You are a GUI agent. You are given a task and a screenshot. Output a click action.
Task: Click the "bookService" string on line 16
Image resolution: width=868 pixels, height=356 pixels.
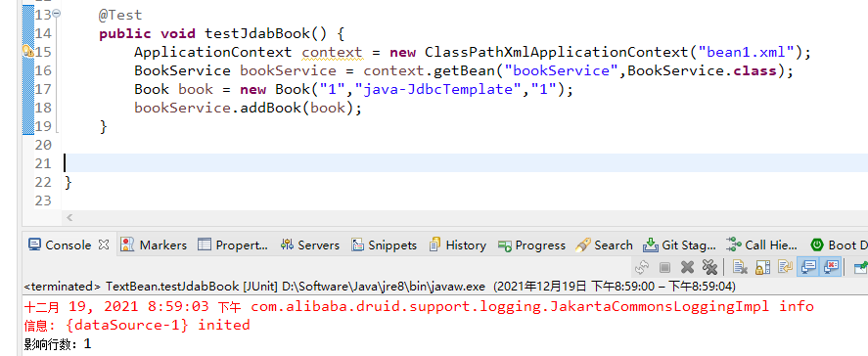coord(562,70)
